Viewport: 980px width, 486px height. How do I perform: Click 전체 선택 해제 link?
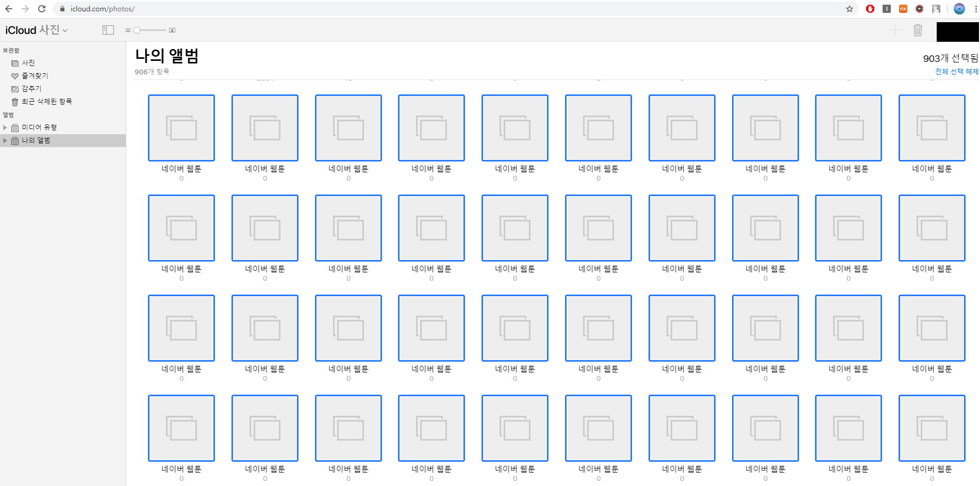[956, 72]
